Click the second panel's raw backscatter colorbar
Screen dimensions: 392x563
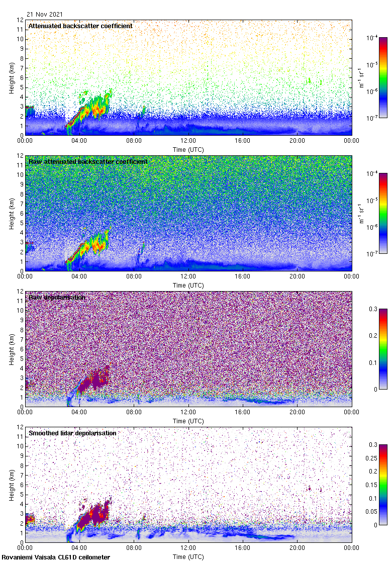pos(383,213)
